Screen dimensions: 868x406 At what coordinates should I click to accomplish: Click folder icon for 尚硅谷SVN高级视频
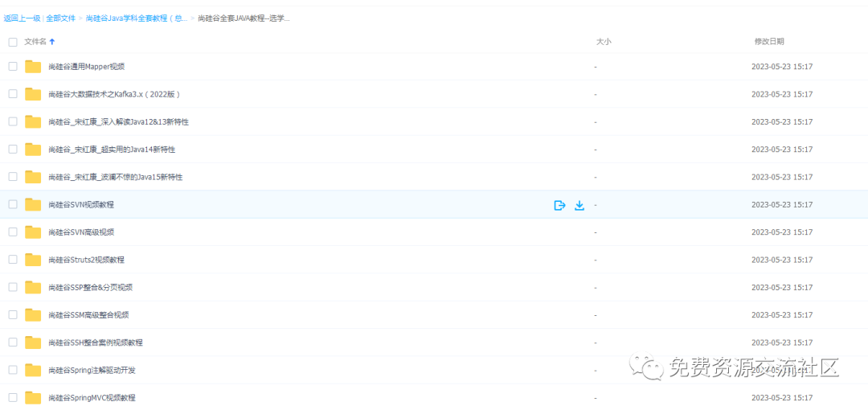(33, 232)
